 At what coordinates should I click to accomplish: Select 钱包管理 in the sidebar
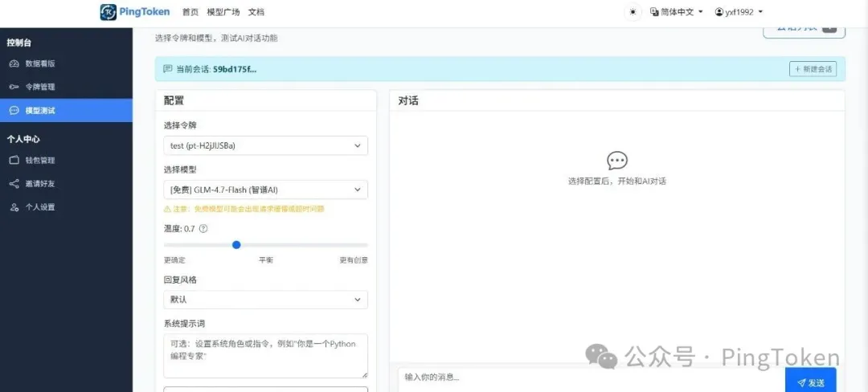[66, 161]
